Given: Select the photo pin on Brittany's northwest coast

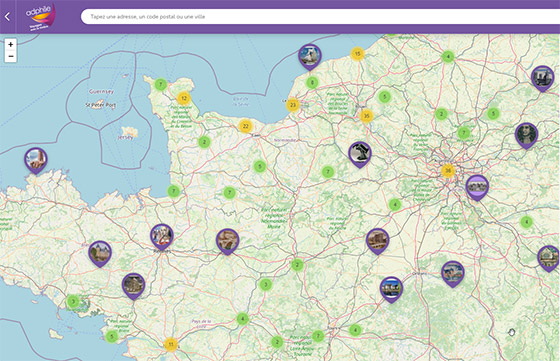Looking at the screenshot, I should (x=36, y=161).
